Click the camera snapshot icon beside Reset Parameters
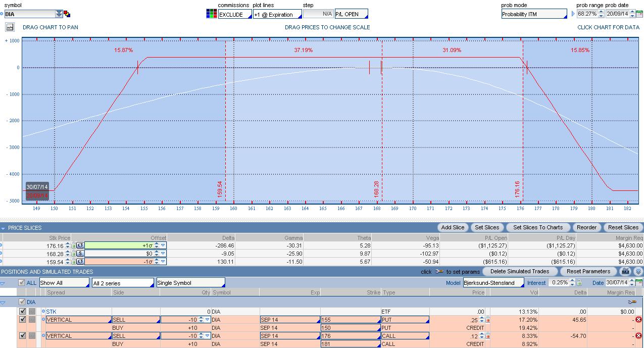This screenshot has width=644, height=348. pos(625,271)
